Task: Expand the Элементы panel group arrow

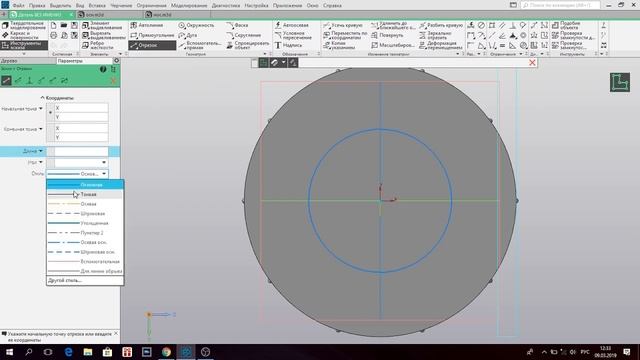Action: point(120,54)
